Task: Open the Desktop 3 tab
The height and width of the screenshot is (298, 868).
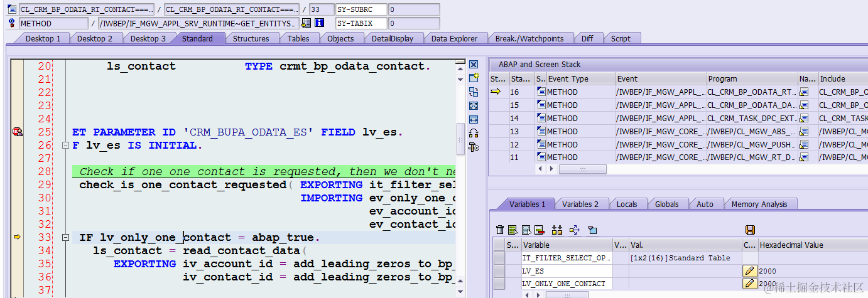Action: [148, 38]
